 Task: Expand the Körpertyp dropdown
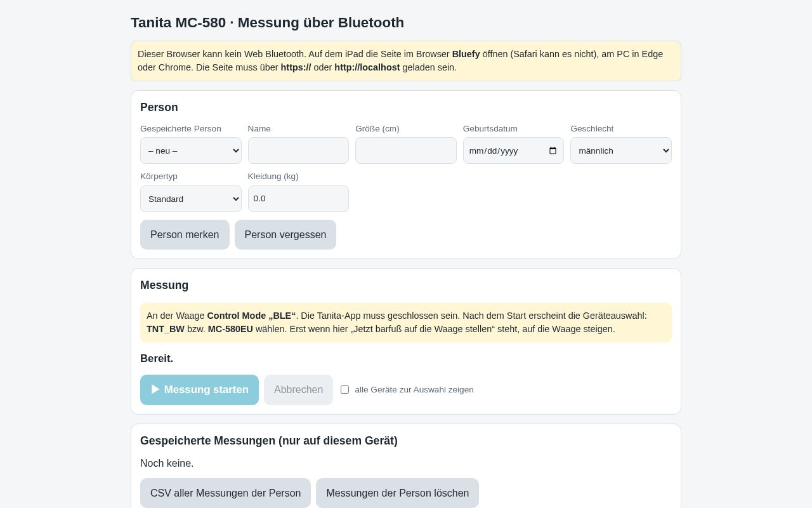tap(191, 199)
